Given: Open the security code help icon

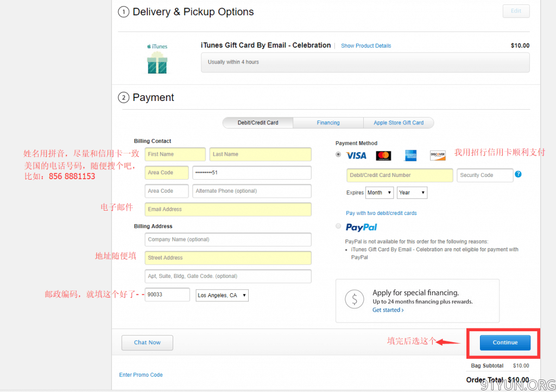Looking at the screenshot, I should 518,174.
